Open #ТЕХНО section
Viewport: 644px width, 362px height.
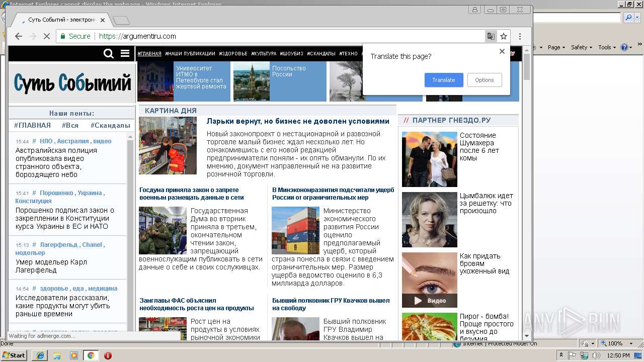[x=349, y=53]
